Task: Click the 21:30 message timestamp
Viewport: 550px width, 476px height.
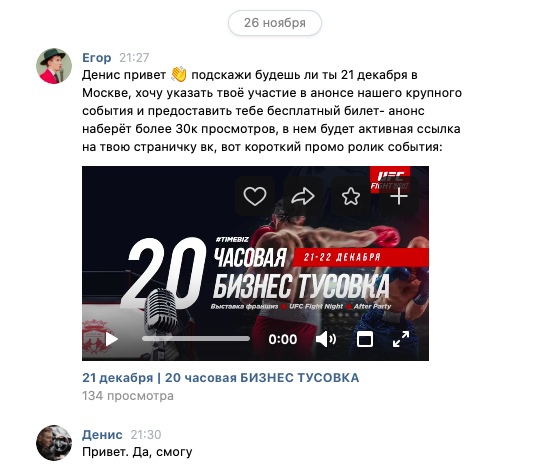Action: [x=146, y=435]
